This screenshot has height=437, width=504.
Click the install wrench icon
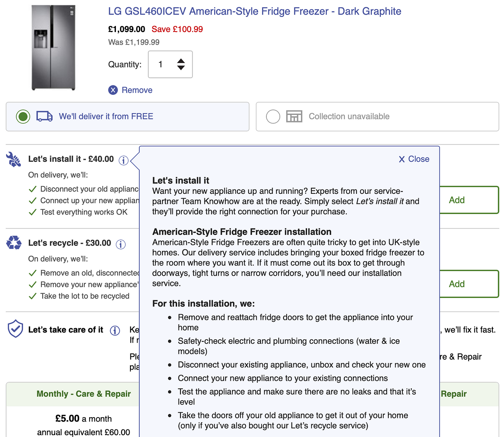14,159
